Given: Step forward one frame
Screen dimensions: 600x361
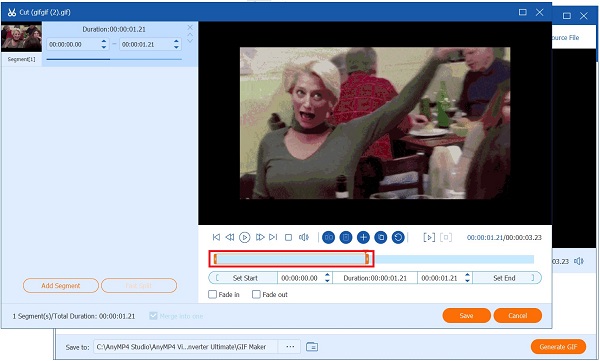Looking at the screenshot, I should (x=260, y=237).
